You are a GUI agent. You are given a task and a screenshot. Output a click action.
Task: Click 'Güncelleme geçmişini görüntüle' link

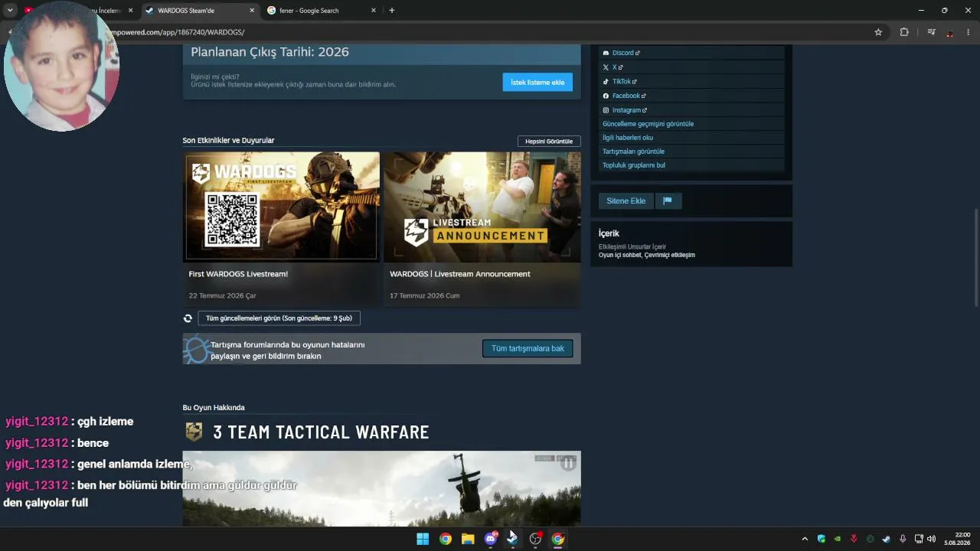648,124
